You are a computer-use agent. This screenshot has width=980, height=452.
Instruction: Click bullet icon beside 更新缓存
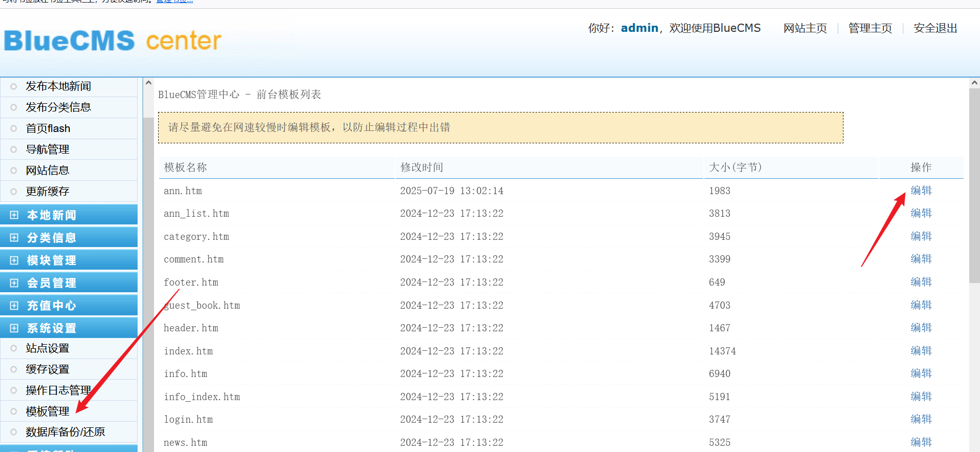coord(14,192)
